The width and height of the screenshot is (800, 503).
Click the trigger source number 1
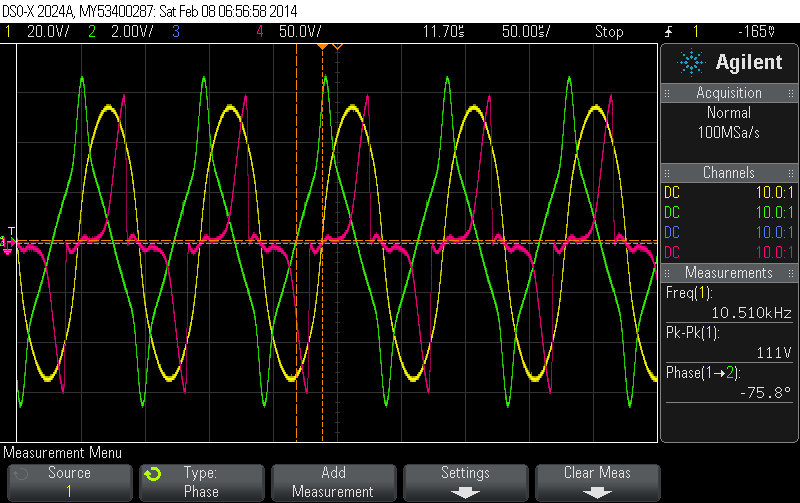tap(695, 32)
